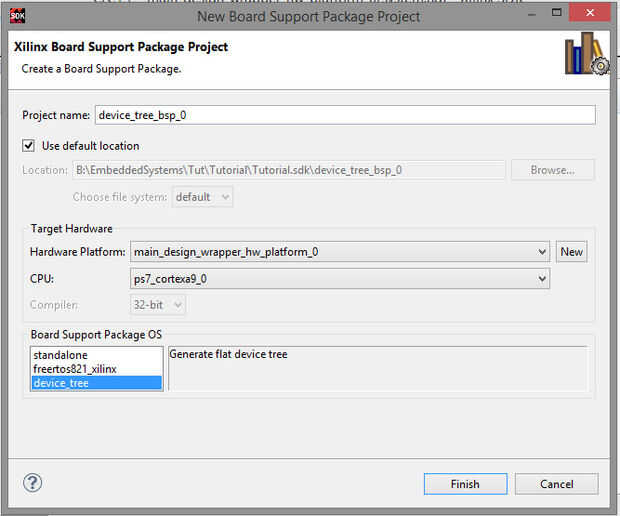Select freertos821_xilinx in the OS list
The width and height of the screenshot is (620, 516).
pos(75,369)
